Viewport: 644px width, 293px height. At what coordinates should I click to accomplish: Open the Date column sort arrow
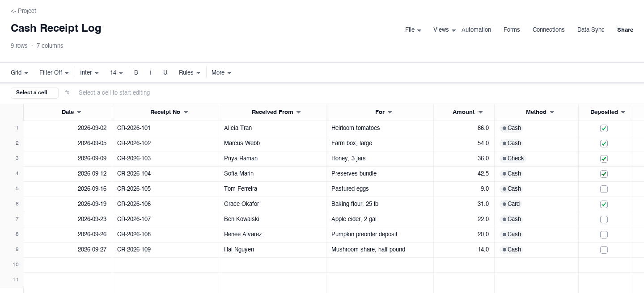(79, 112)
